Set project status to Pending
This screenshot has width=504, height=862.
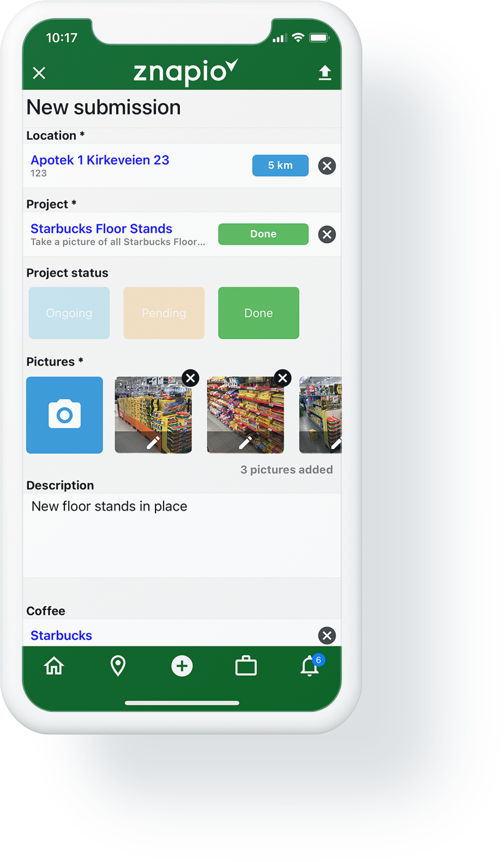pyautogui.click(x=164, y=313)
